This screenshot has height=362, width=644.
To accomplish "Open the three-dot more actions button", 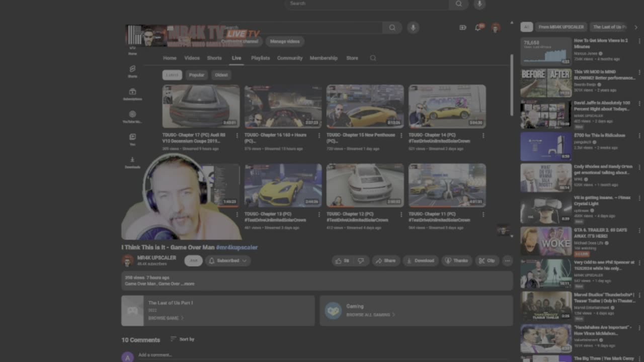I will [x=507, y=260].
